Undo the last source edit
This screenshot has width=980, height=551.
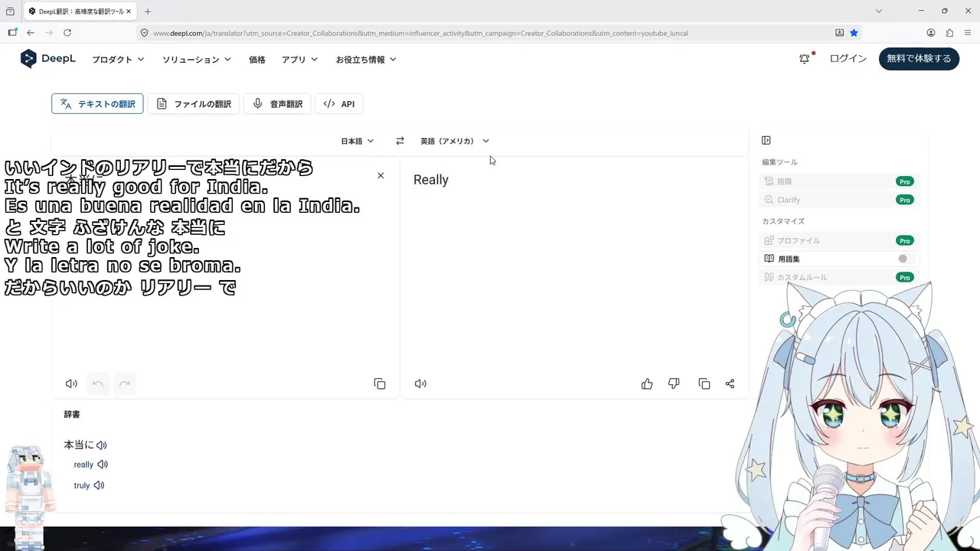tap(97, 383)
